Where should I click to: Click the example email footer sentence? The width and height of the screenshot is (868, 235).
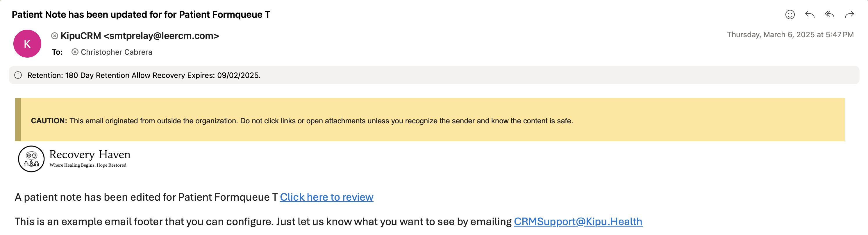click(263, 222)
